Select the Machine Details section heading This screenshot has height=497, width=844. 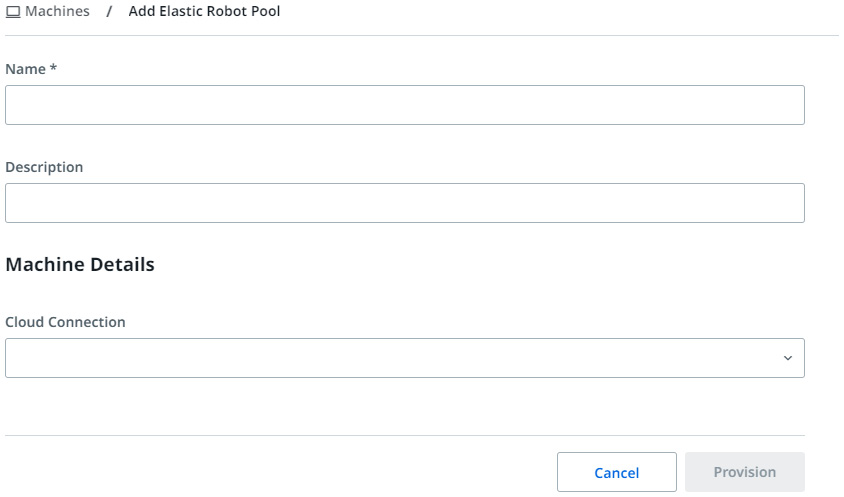[80, 264]
